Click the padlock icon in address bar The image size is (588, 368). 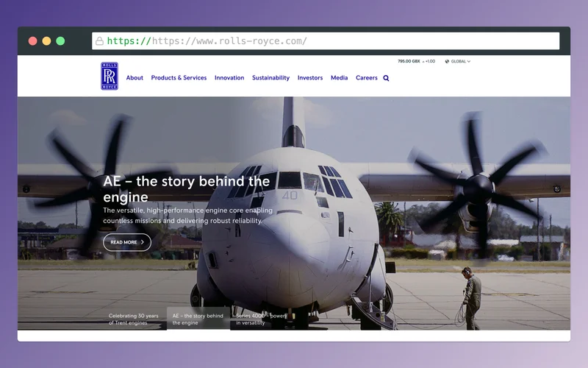coord(99,41)
